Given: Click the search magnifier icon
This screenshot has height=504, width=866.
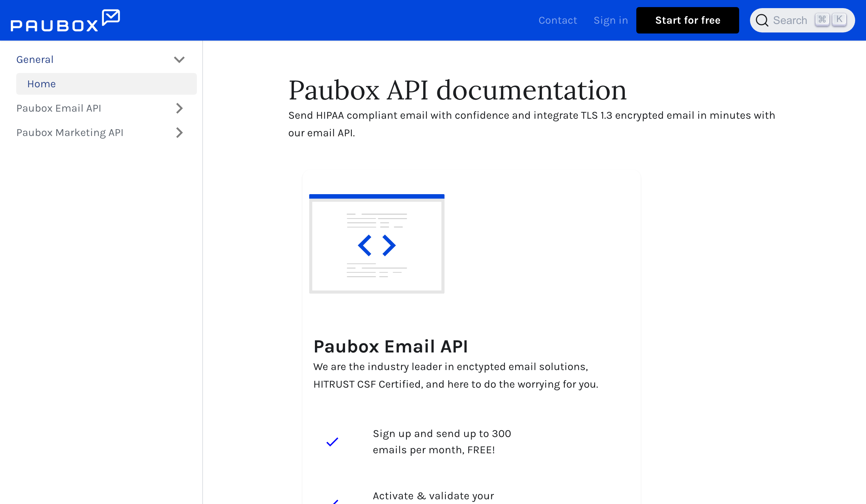Looking at the screenshot, I should (762, 20).
